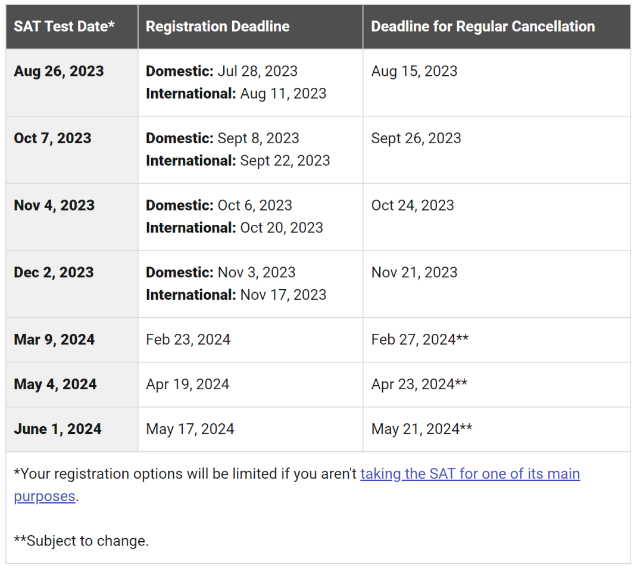Select the 'Registration Deadline' column header

point(217,26)
